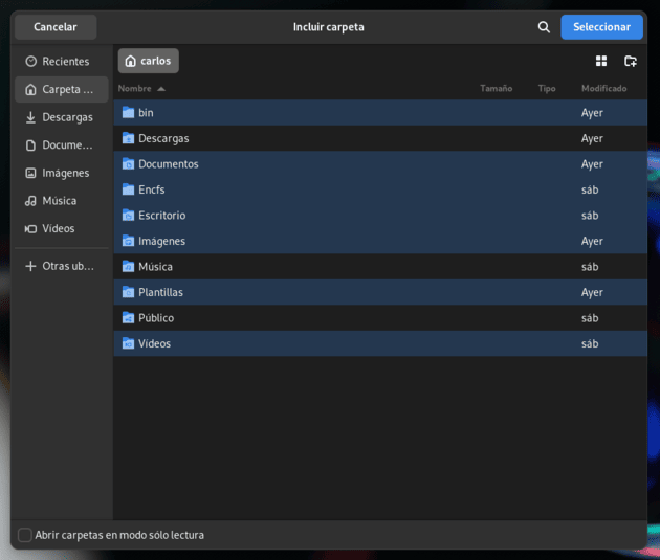Select the Música folder name in list

click(155, 267)
